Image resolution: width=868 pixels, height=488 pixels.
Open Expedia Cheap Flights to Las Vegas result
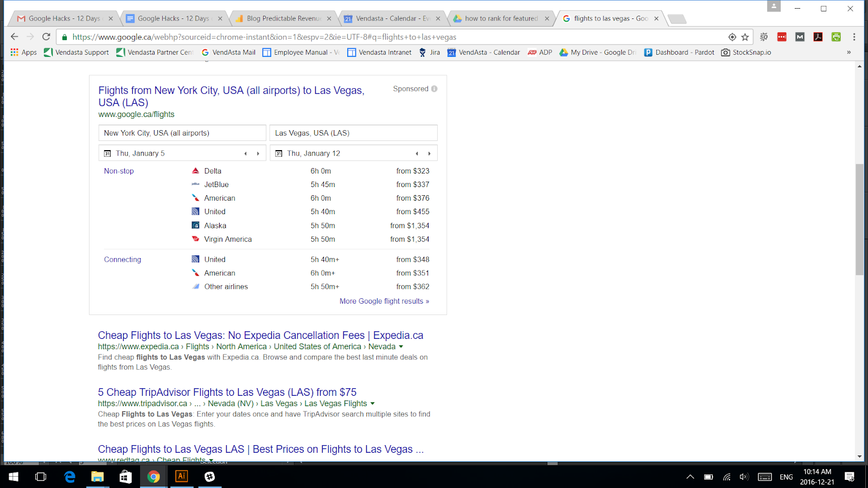[260, 336]
